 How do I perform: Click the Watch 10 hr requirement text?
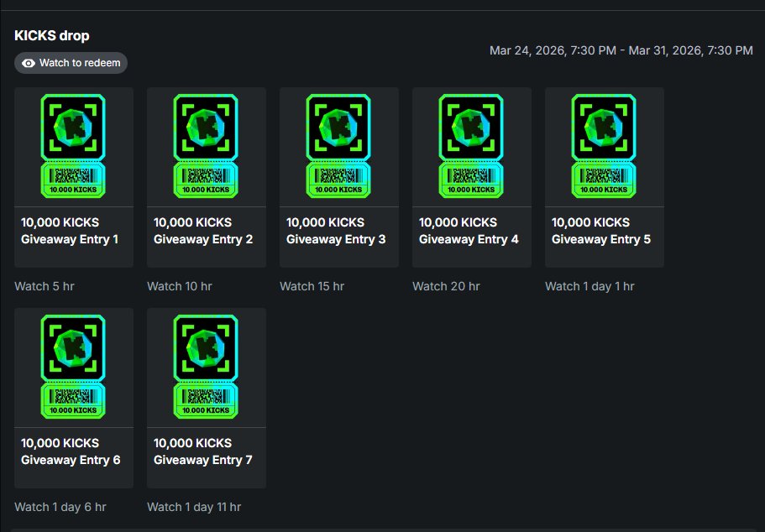click(180, 286)
